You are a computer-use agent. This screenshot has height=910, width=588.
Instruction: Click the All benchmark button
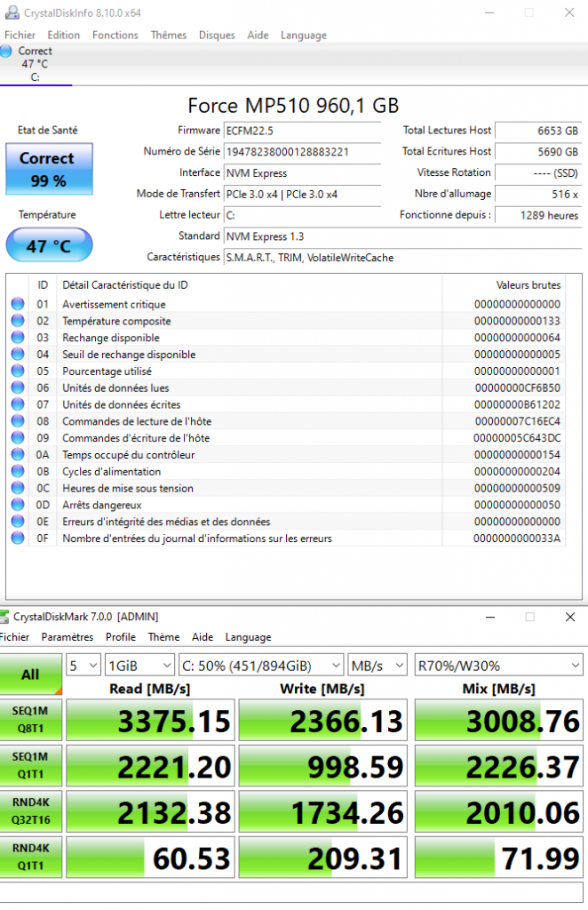coord(31,675)
